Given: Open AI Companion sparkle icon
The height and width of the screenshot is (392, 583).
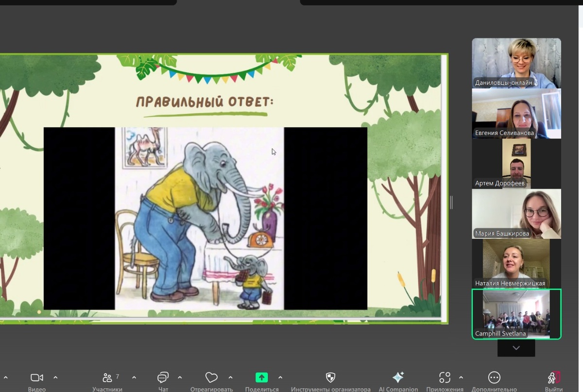Looking at the screenshot, I should click(x=398, y=377).
